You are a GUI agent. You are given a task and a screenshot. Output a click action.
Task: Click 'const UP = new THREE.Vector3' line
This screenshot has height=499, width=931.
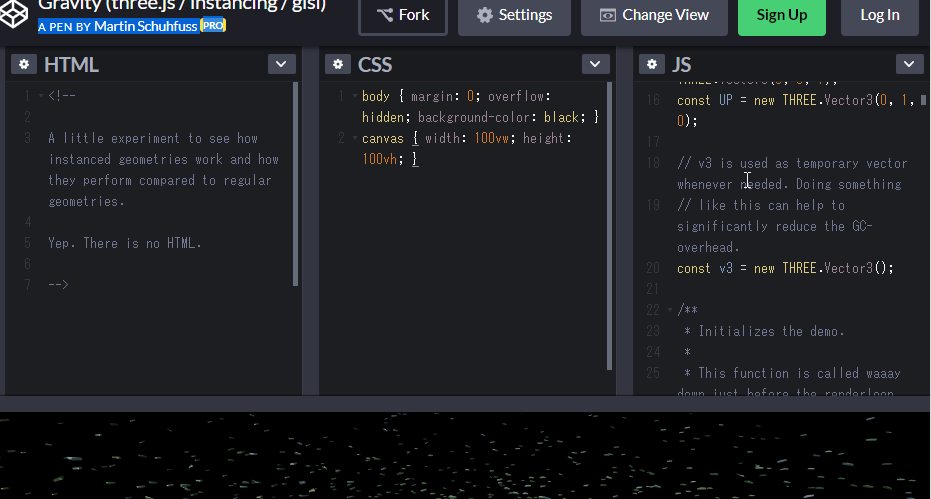tap(796, 100)
